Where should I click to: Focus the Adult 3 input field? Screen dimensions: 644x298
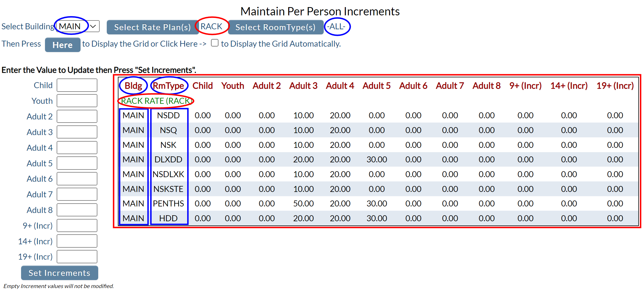(x=77, y=132)
